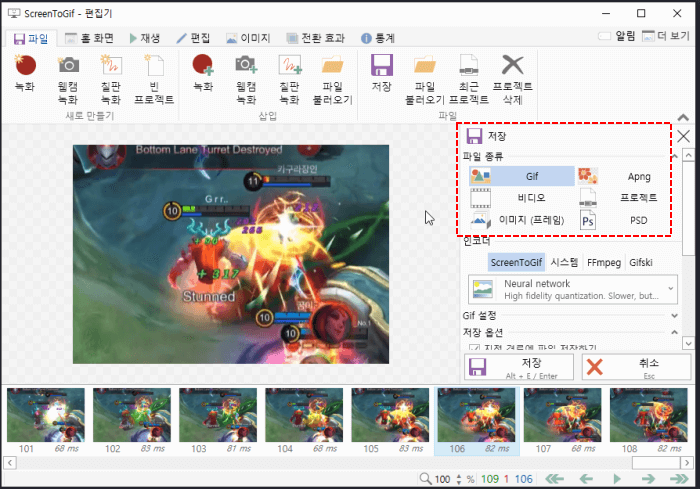The image size is (700, 489).
Task: Open the 전환 효과 tab
Action: click(x=316, y=38)
